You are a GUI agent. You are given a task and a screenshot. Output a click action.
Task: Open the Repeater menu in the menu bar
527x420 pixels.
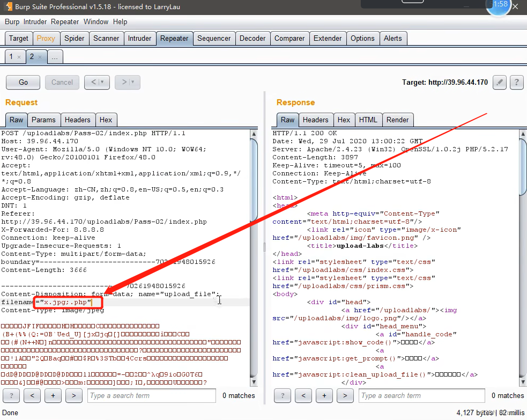click(65, 22)
